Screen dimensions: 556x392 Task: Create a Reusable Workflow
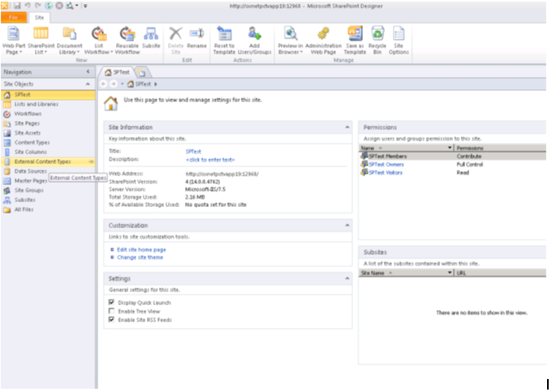(127, 41)
